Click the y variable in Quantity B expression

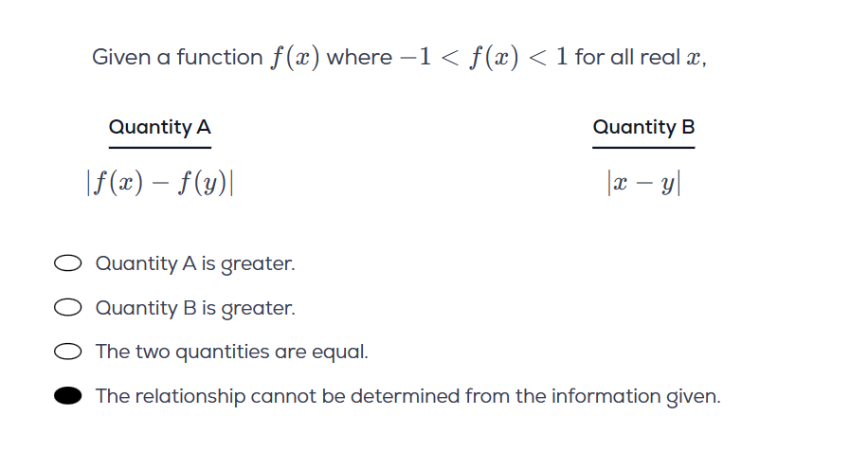tap(667, 185)
